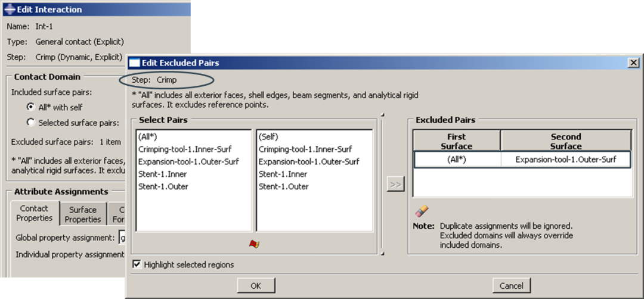Select (All*) cell in Excluded Pairs table
The height and width of the screenshot is (299, 644).
pyautogui.click(x=457, y=160)
